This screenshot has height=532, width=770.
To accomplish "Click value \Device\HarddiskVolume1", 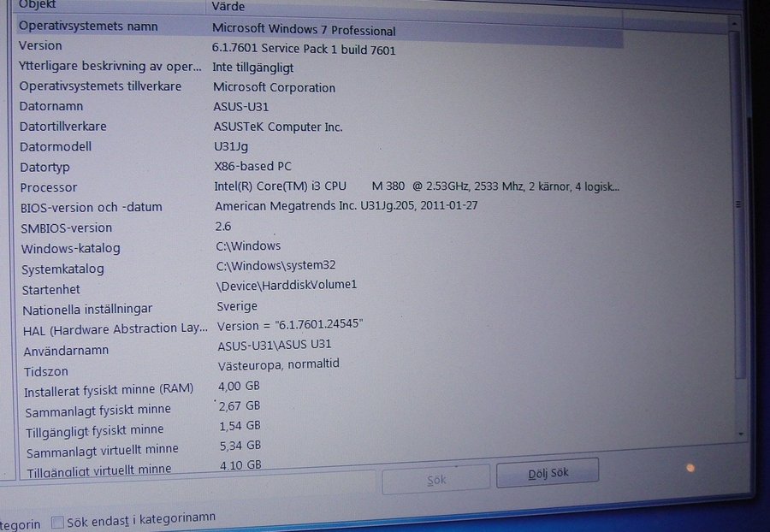I will [287, 285].
